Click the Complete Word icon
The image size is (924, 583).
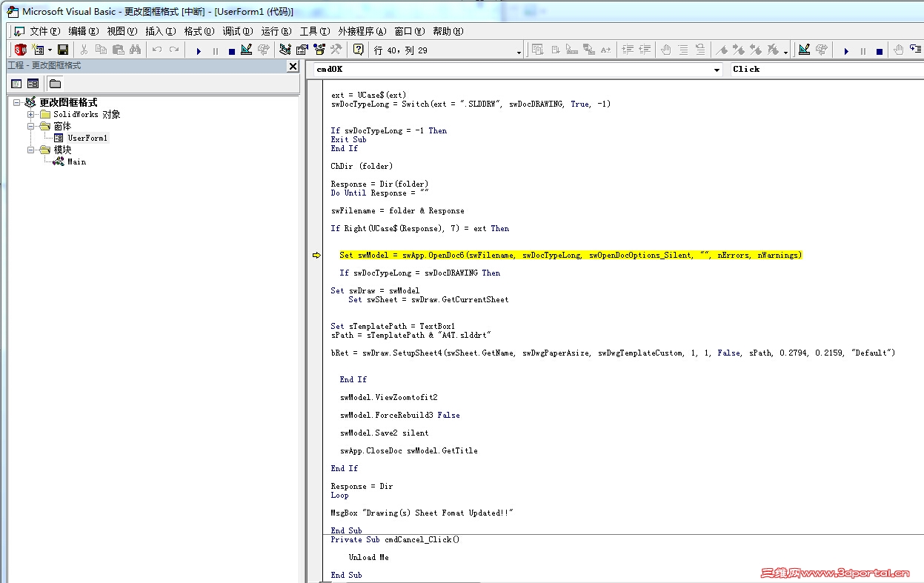point(606,50)
